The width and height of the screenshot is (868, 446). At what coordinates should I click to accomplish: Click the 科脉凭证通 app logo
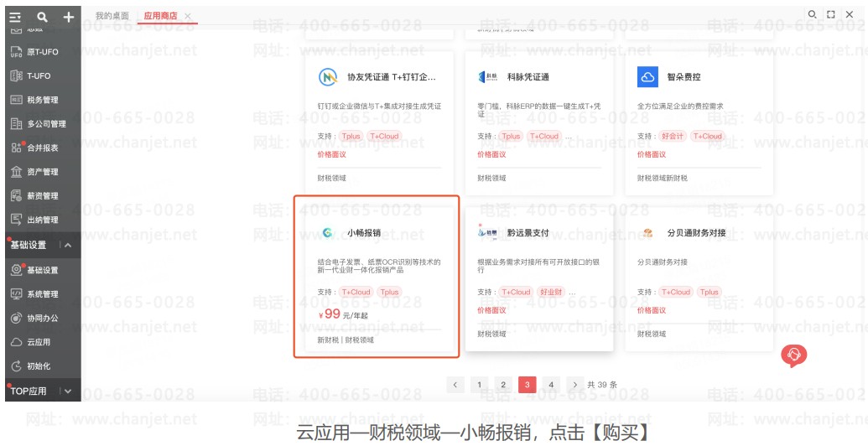click(488, 77)
